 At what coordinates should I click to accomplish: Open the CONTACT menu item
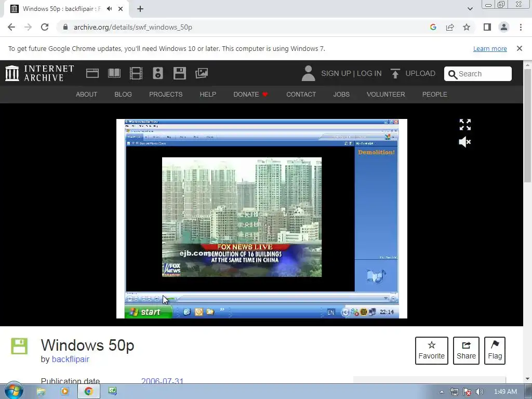point(301,95)
